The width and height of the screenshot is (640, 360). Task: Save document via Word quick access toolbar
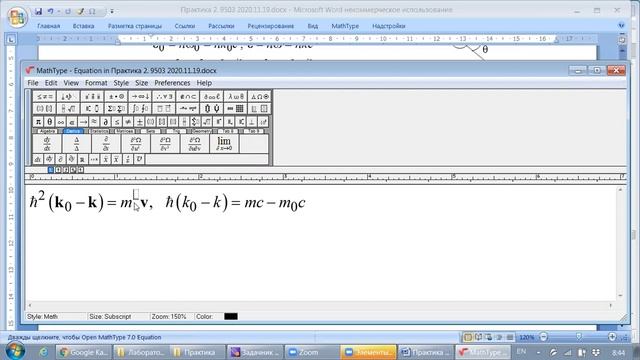tap(38, 11)
